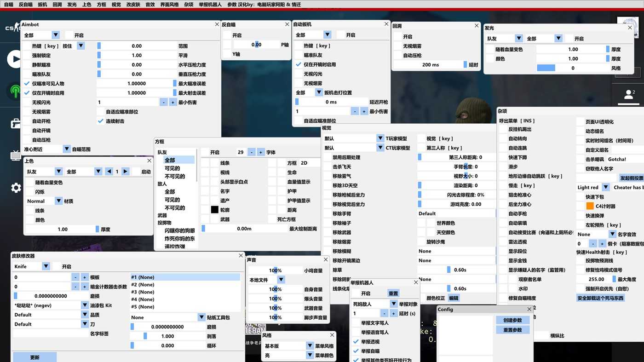This screenshot has width=644, height=362.
Task: Click the 更新 button in 皮肤修改器
Action: (35, 357)
